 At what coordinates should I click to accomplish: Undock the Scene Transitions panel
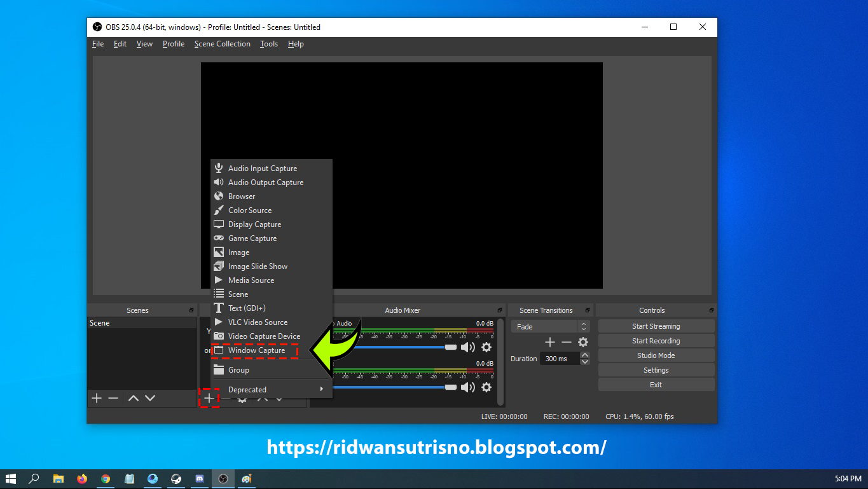pyautogui.click(x=588, y=310)
